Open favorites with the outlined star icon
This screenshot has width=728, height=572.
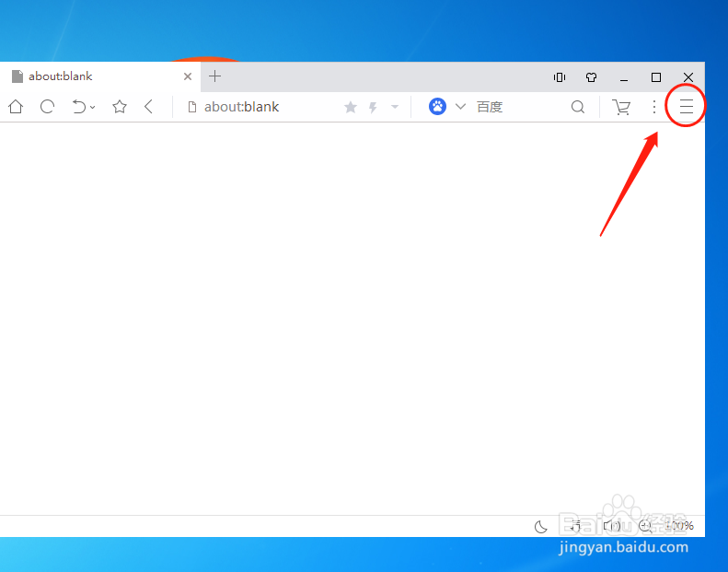120,107
